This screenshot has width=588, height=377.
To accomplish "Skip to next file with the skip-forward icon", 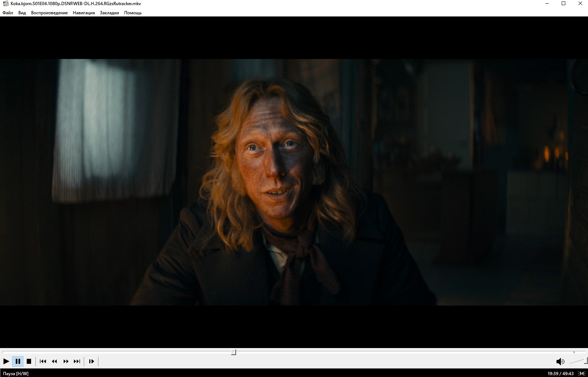I will [x=77, y=361].
